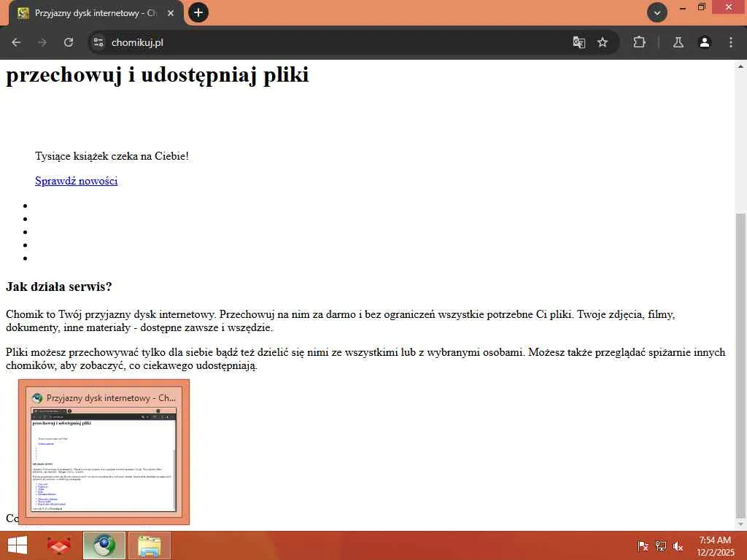Translate this page icon

(578, 42)
